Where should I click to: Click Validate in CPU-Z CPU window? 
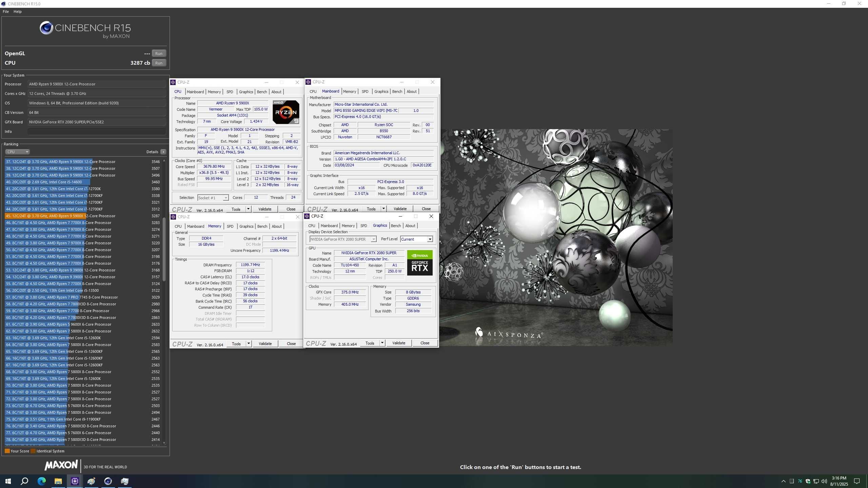click(x=265, y=209)
